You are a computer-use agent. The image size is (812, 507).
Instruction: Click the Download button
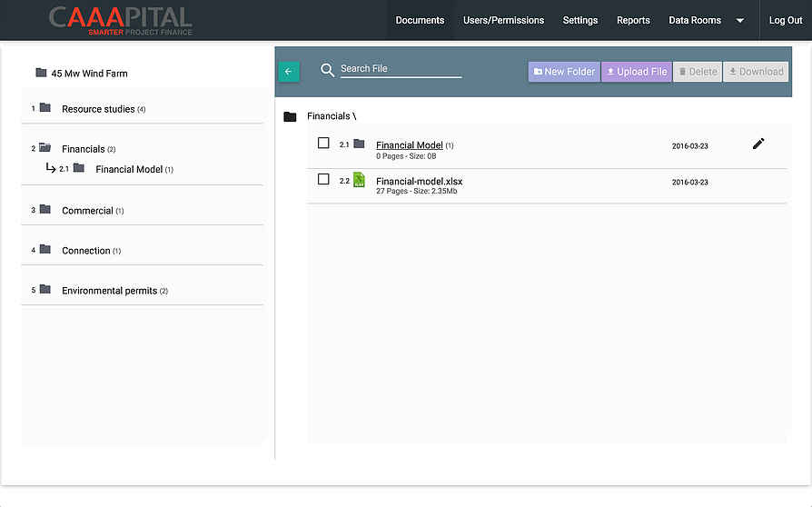756,72
